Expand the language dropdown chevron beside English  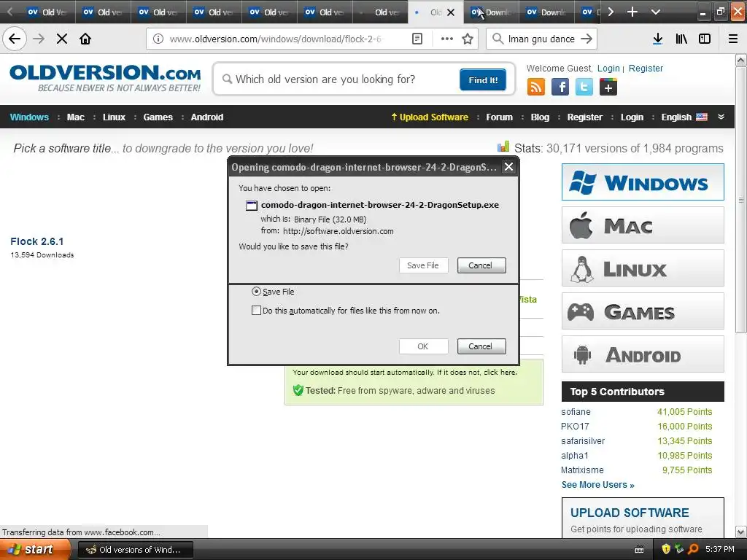721,117
